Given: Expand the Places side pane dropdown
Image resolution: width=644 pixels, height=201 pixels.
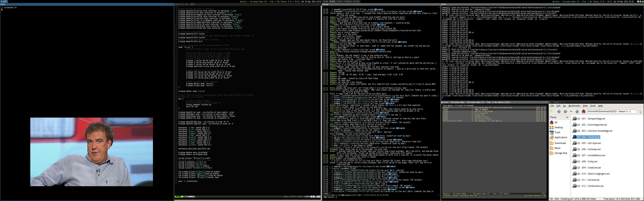Looking at the screenshot, I should click(x=567, y=117).
